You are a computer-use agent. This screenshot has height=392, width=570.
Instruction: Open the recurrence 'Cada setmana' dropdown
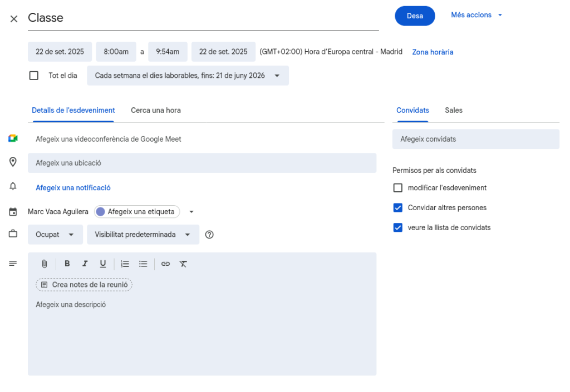[188, 76]
